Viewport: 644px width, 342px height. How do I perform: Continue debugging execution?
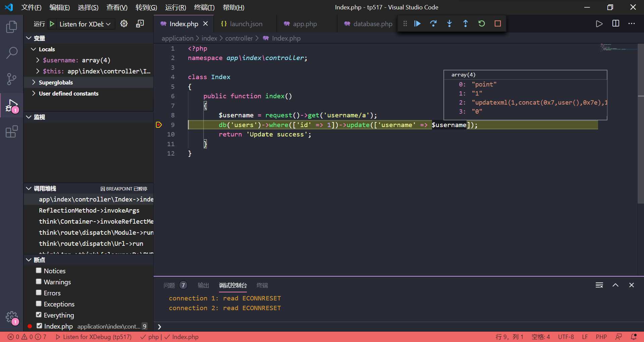(417, 23)
